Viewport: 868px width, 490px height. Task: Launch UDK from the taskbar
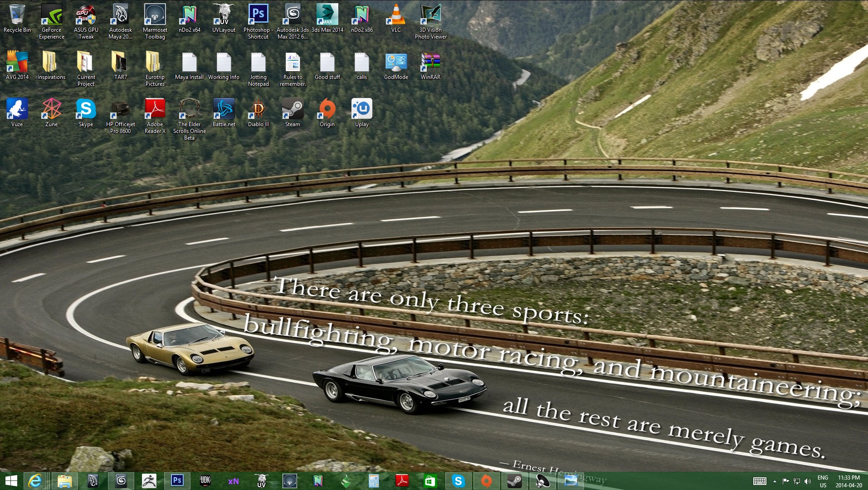tap(205, 481)
